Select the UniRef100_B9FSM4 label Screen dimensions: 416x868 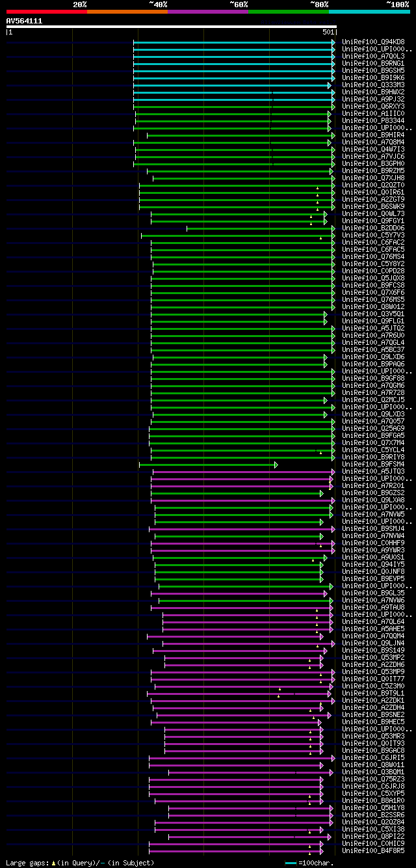click(x=373, y=464)
